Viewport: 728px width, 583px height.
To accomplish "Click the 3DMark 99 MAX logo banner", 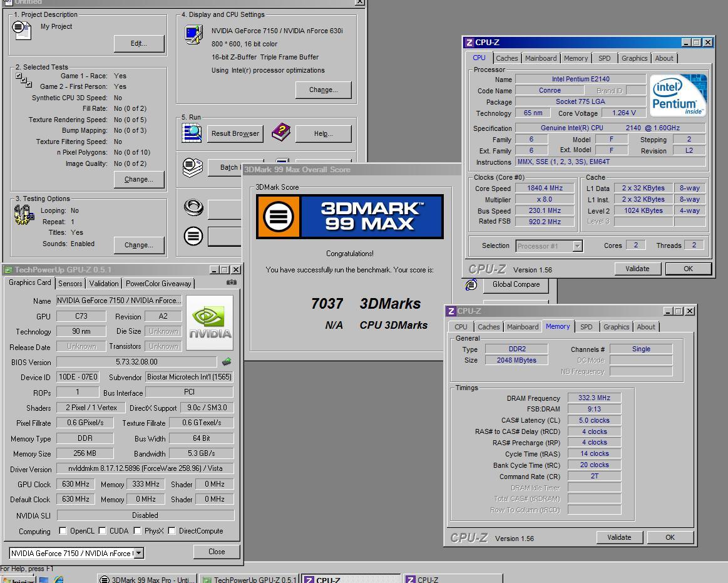I will pos(350,217).
